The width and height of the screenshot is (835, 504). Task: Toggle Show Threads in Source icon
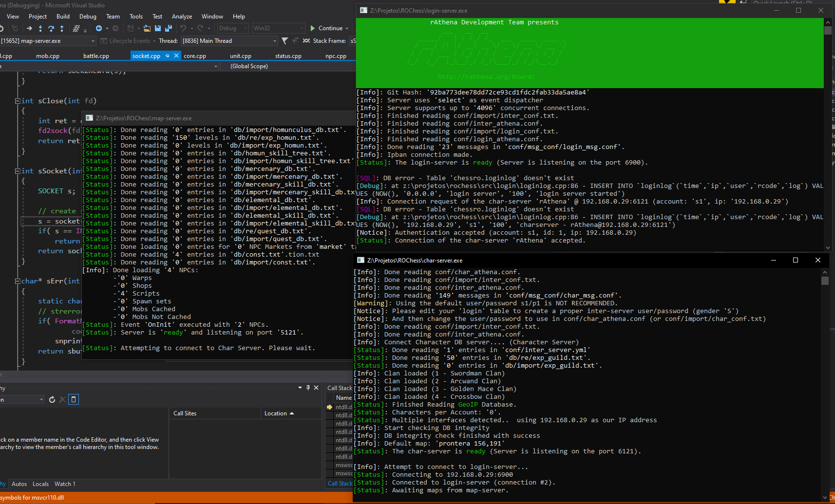(x=306, y=41)
